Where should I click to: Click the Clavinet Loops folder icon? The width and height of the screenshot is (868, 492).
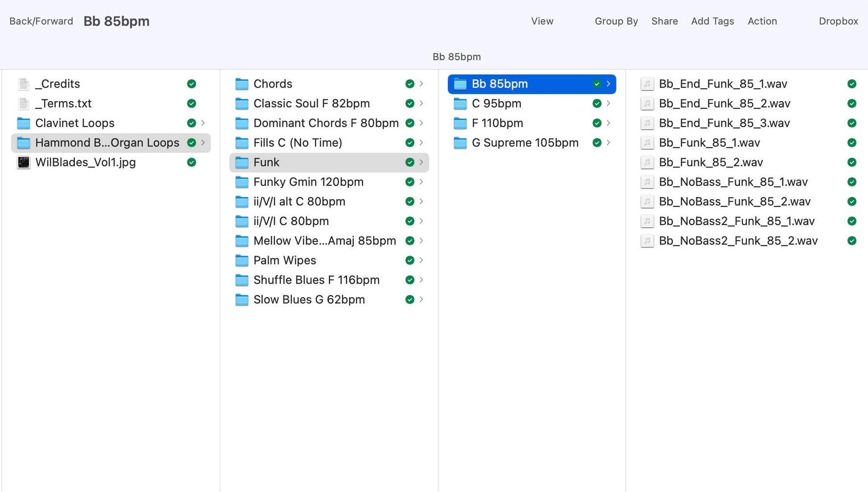click(23, 123)
